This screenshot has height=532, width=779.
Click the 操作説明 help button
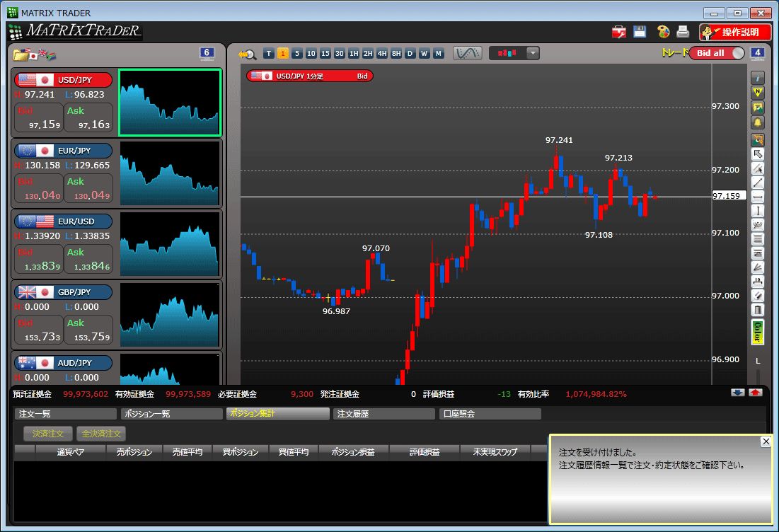[735, 33]
